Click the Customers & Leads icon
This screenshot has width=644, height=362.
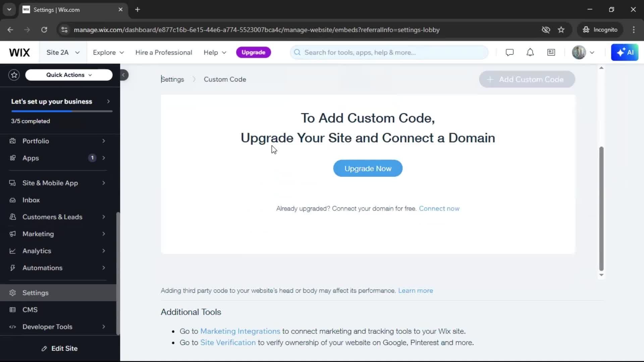pyautogui.click(x=13, y=217)
